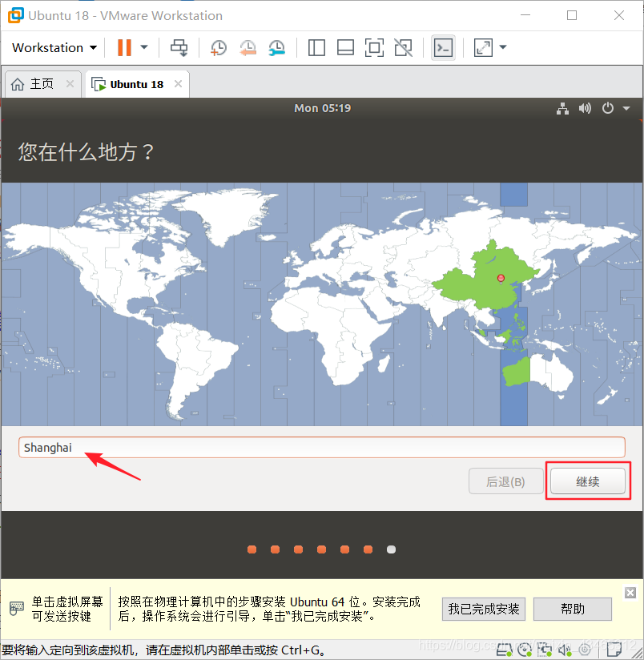Switch to Unity mode
644x660 pixels.
click(403, 47)
